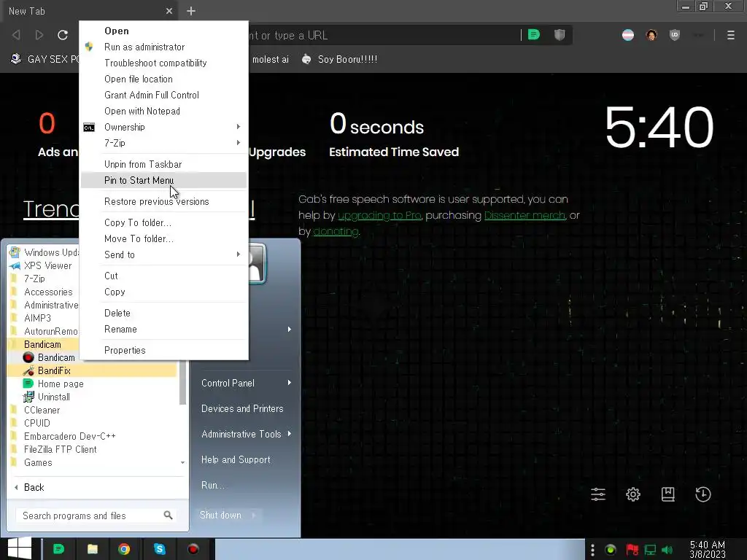
Task: Open a new tab with the plus icon
Action: coord(191,11)
